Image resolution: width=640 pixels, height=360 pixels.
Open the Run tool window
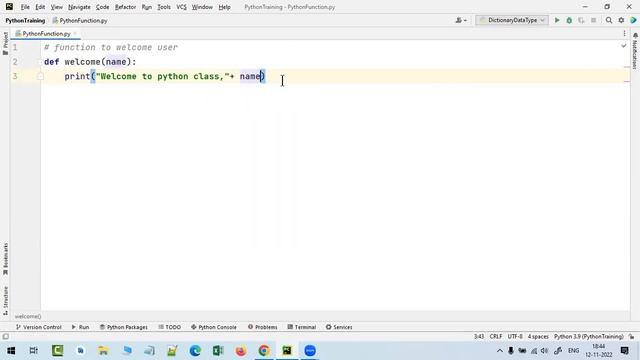(x=80, y=327)
